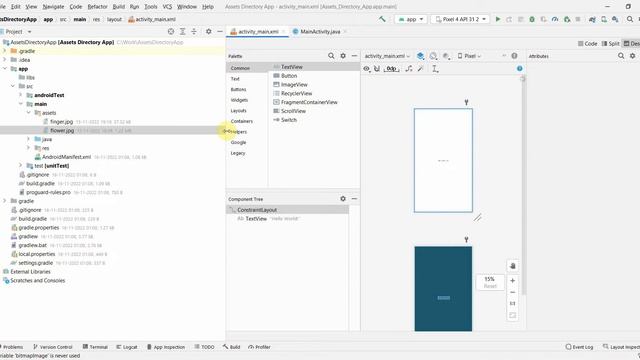Click the blue help icon in design toolbar
This screenshot has height=360, width=640.
coord(520,69)
